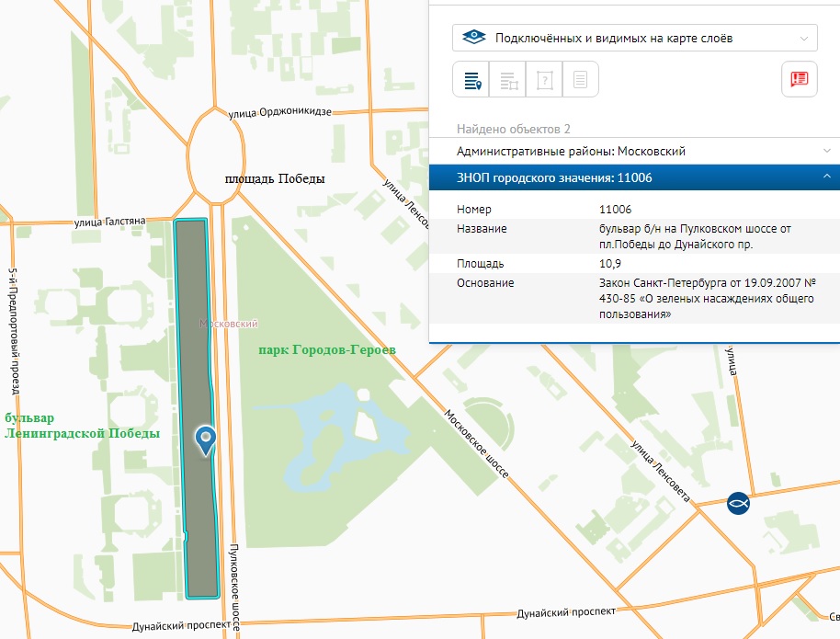840x639 pixels.
Task: Click the layers icon in the dropdown field
Action: pos(472,38)
